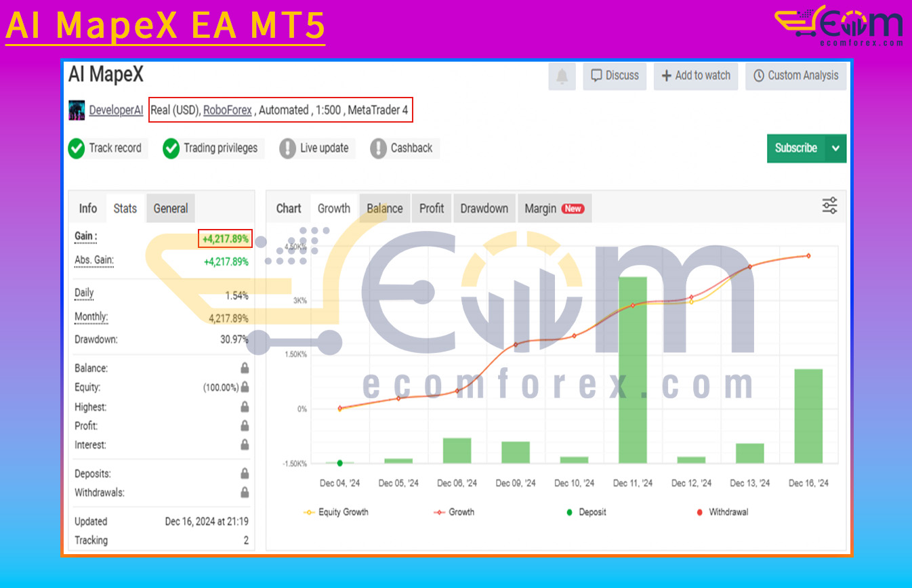
Task: Click the Profit row lock icon
Action: [245, 426]
